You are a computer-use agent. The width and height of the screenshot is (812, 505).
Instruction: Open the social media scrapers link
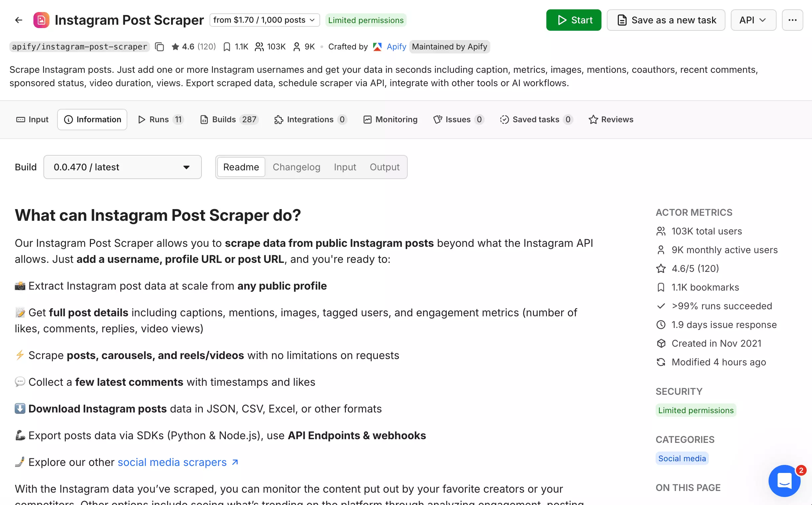click(172, 462)
